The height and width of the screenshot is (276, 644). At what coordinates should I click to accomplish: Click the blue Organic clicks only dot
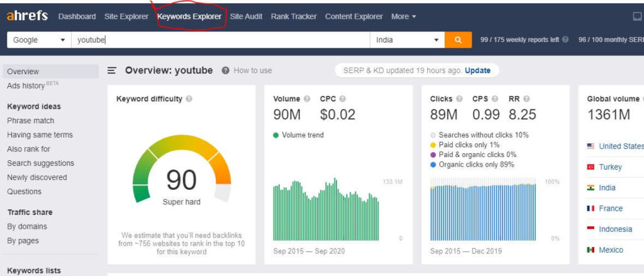pos(433,165)
